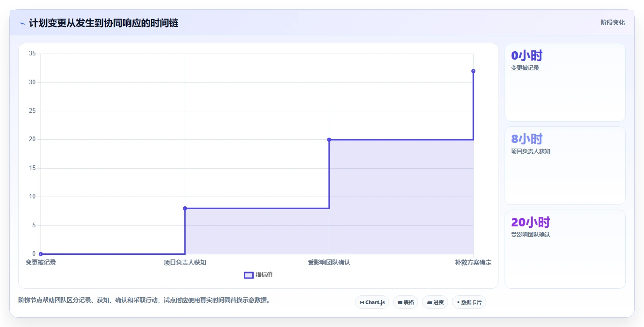Click the y-axis tick label 10
644x327 pixels.
(x=32, y=197)
